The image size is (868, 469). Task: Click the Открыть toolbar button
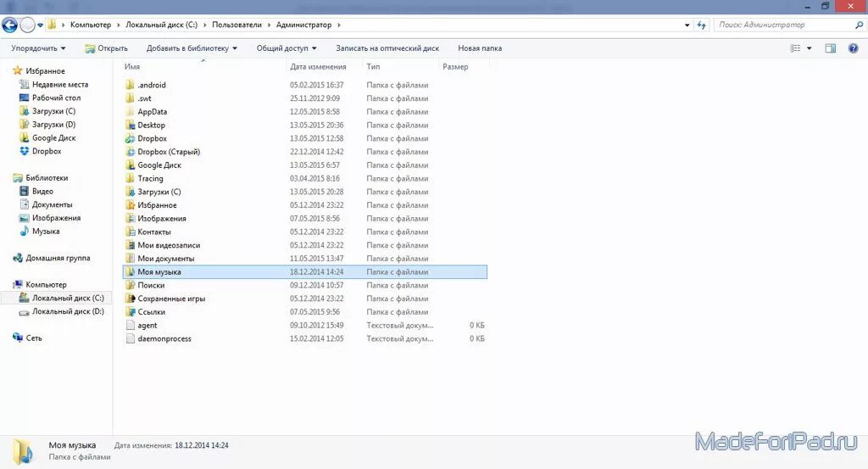pyautogui.click(x=106, y=48)
